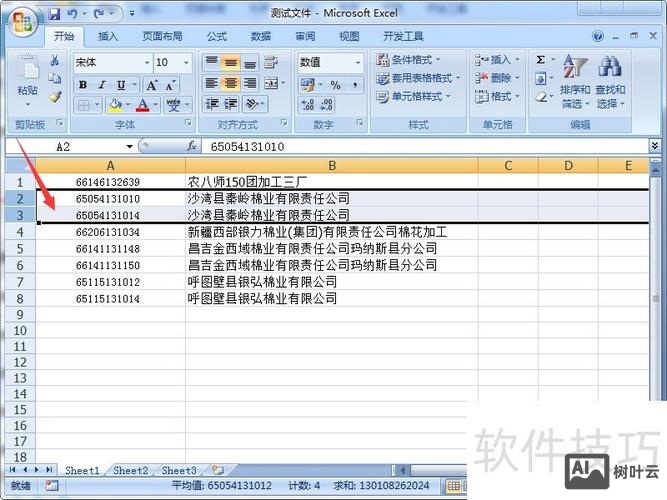The width and height of the screenshot is (667, 500).
Task: Open font group dialog launcher
Action: click(188, 123)
